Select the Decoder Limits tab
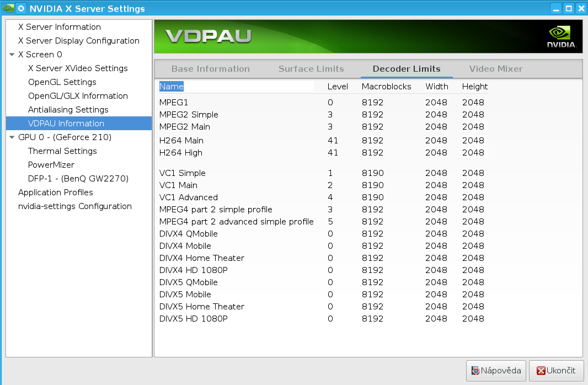588x385 pixels. coord(407,69)
